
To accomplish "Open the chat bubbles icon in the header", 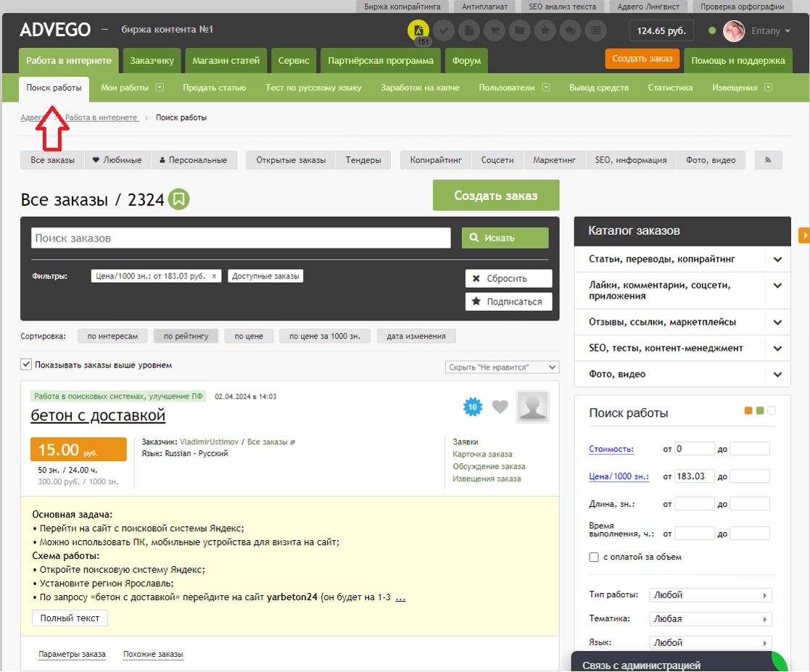I will point(570,30).
